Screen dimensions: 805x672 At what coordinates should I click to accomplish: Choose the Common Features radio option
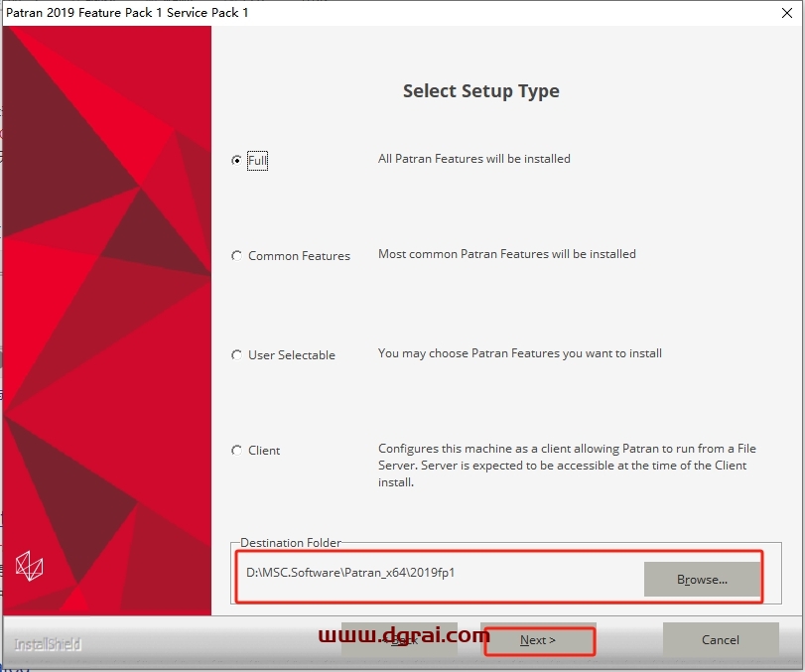pos(236,256)
